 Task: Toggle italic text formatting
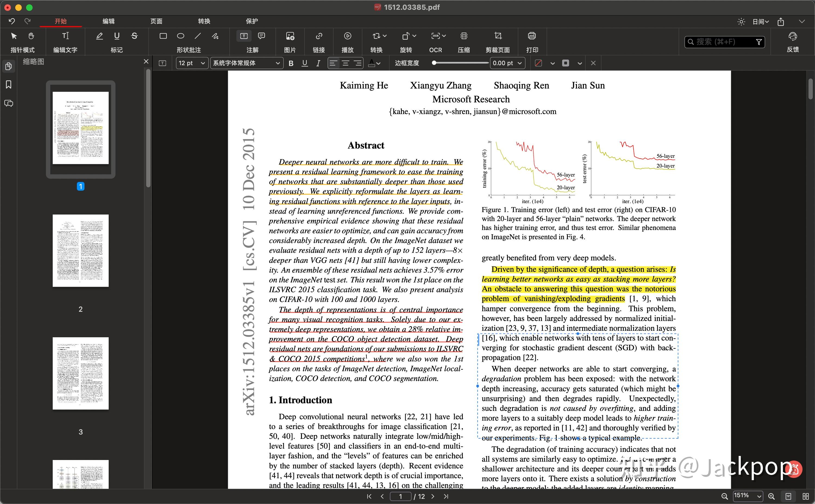318,63
